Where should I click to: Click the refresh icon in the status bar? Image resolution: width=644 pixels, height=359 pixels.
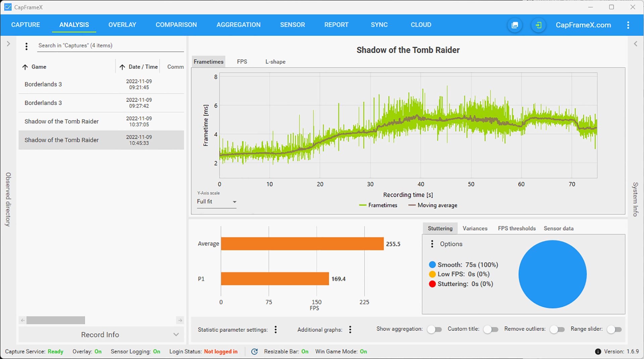(x=255, y=351)
